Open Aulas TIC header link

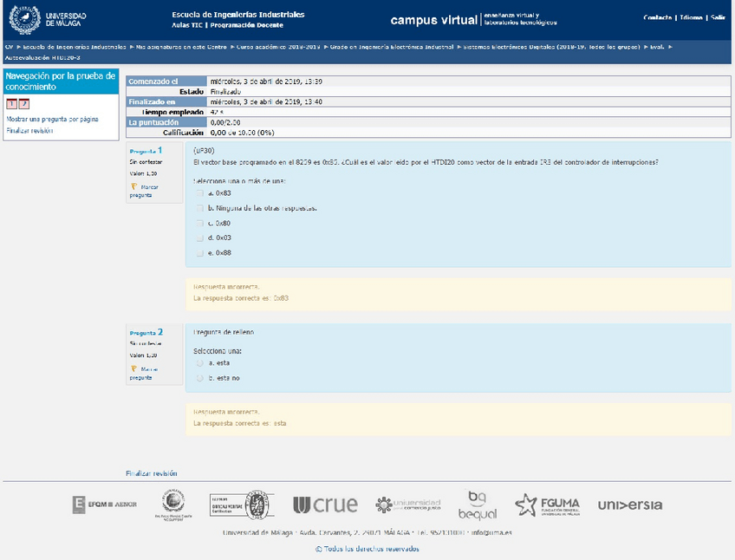(187, 25)
